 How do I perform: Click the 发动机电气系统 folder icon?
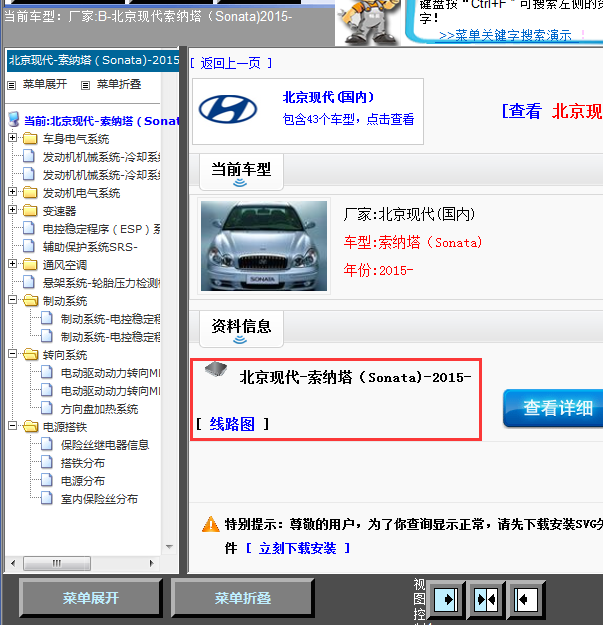[x=30, y=193]
